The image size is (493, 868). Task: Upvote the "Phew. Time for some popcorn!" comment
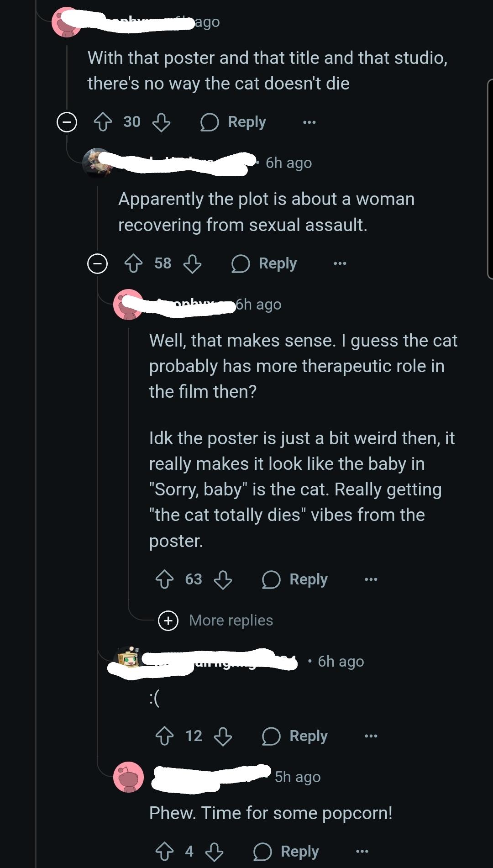click(x=165, y=850)
